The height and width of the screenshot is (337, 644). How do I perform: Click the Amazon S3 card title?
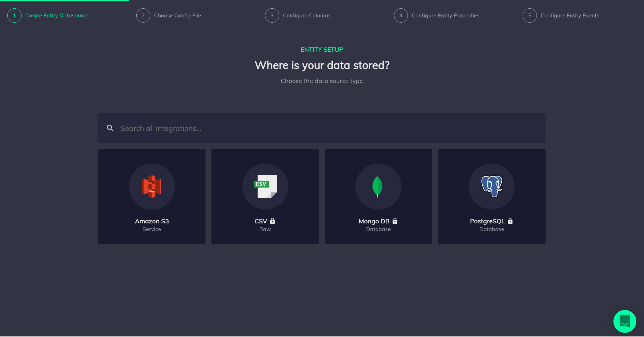tap(152, 221)
